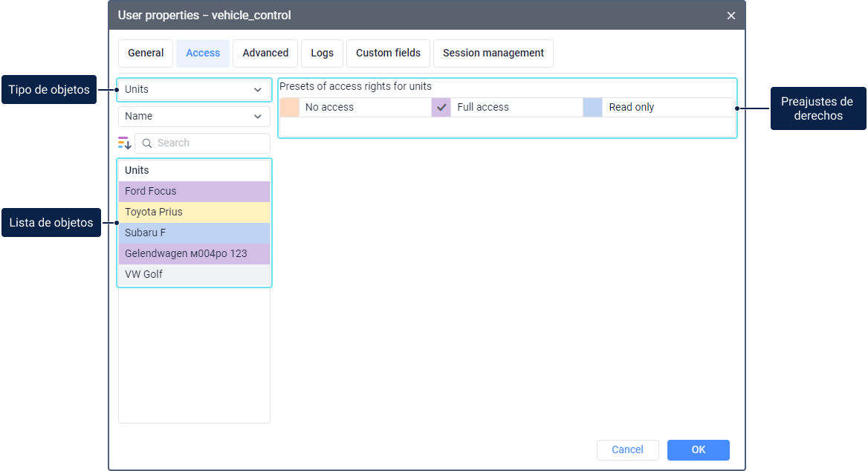Viewport: 868px width, 471px height.
Task: Select the No access preset box
Action: tap(290, 107)
